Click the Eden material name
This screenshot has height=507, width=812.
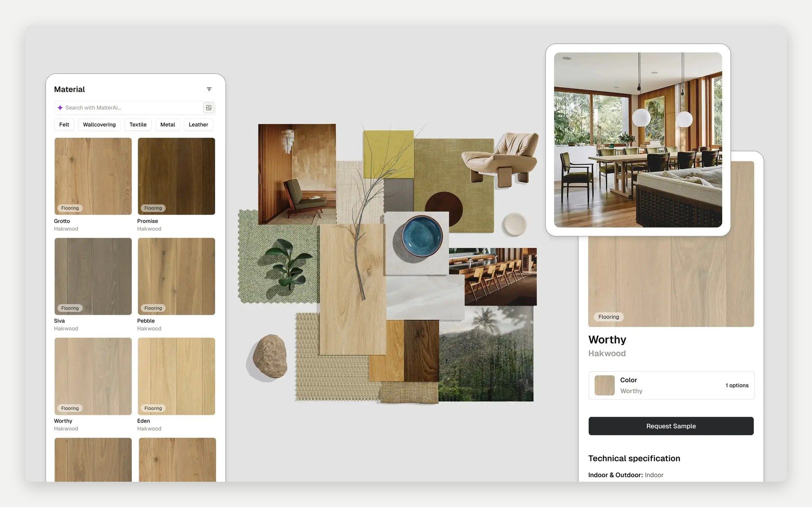[x=143, y=421]
